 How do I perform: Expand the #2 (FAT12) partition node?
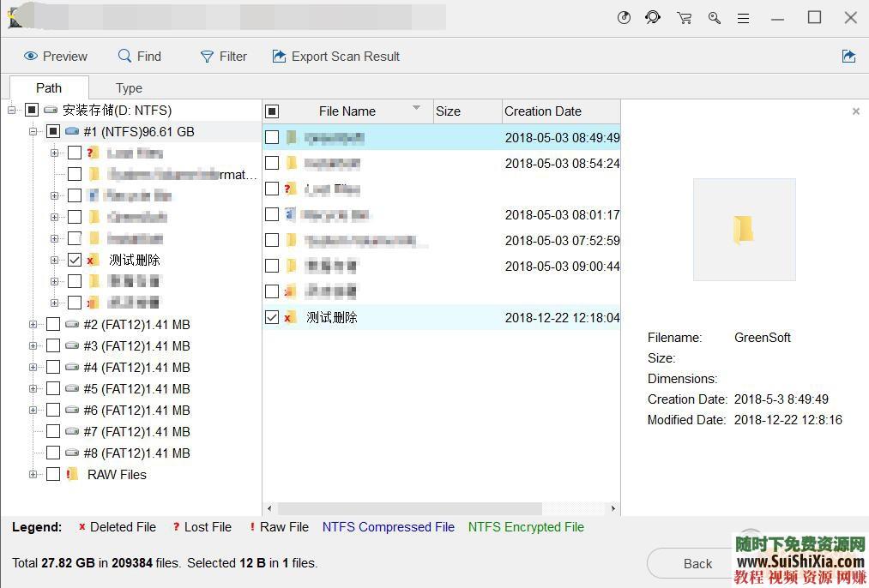click(33, 324)
